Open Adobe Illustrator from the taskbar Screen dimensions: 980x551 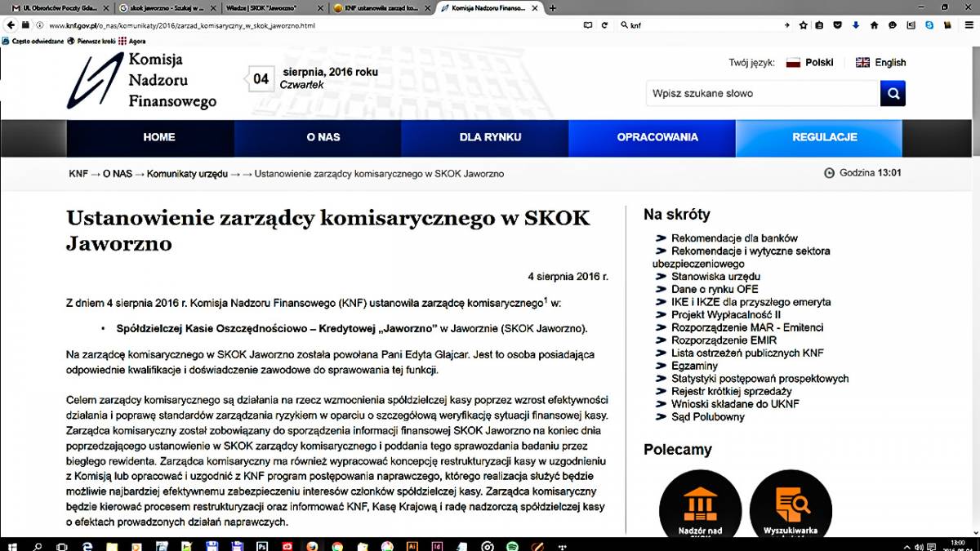412,545
